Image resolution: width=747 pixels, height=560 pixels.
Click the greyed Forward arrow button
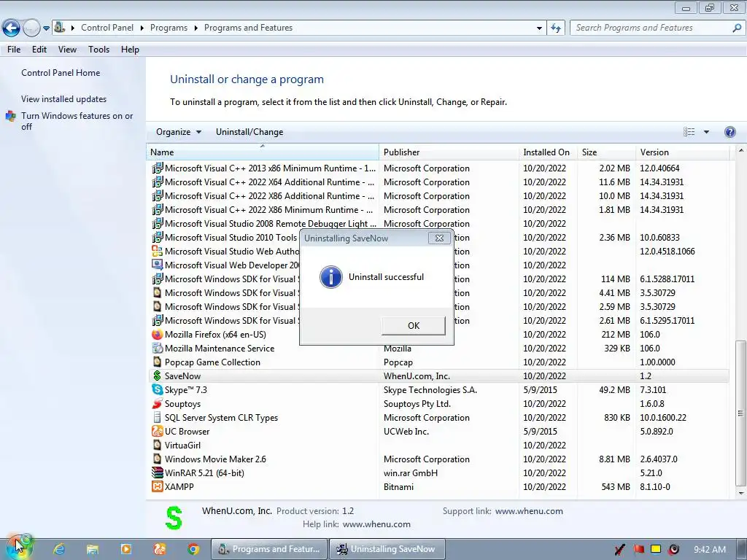click(x=31, y=28)
